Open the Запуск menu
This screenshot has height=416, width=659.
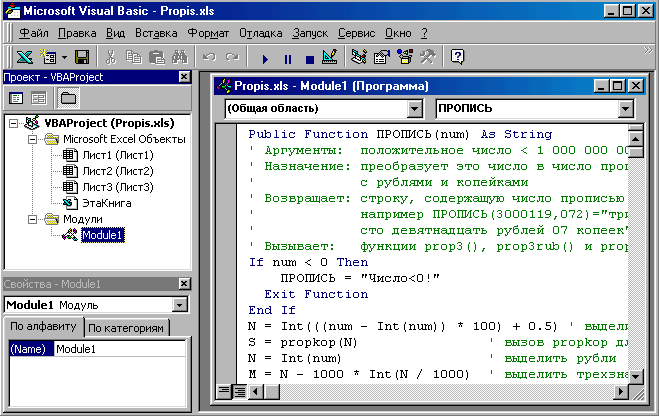[x=310, y=33]
